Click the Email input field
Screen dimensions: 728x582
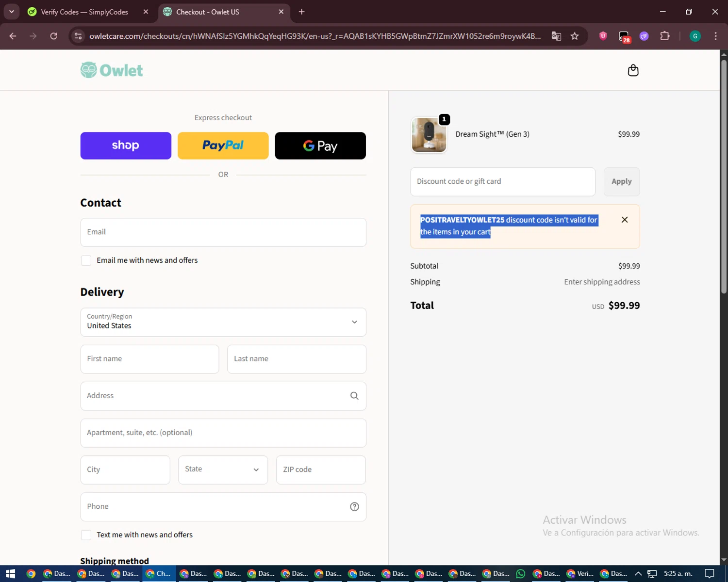click(223, 232)
